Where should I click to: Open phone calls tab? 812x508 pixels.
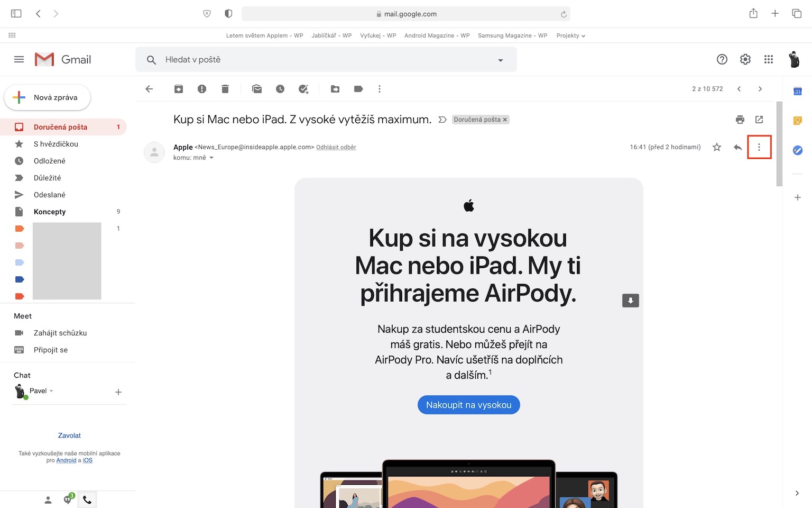(87, 500)
